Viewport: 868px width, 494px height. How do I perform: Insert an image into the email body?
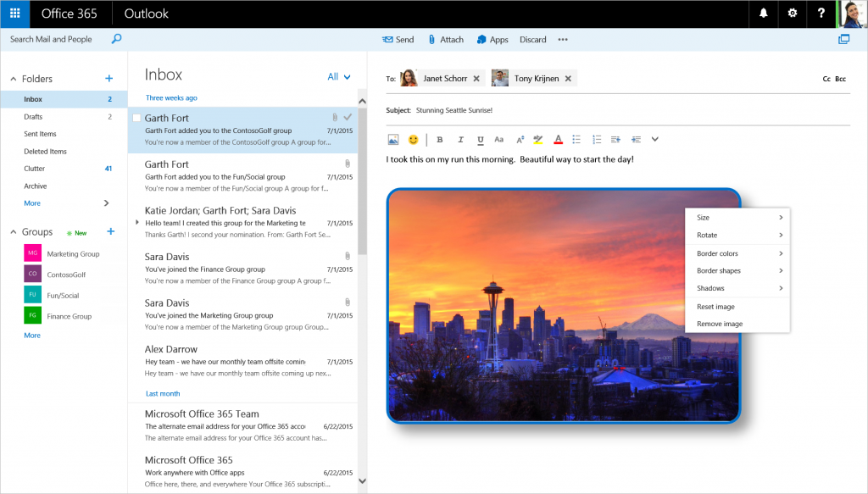coord(392,139)
